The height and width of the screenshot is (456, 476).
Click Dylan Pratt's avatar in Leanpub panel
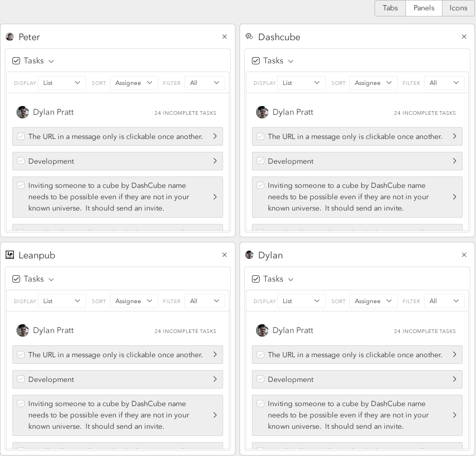pyautogui.click(x=23, y=330)
